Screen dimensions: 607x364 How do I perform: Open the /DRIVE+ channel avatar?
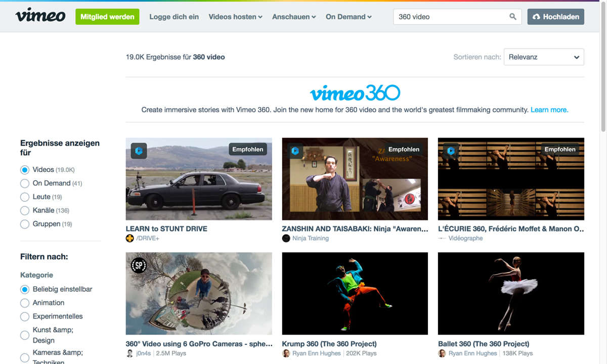(130, 238)
